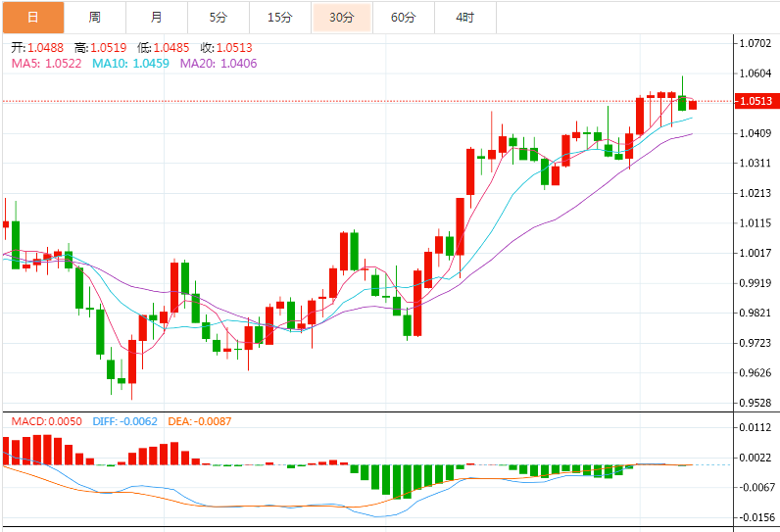Click the 收:1.0513 close price text
This screenshot has width=780, height=532.
(226, 48)
